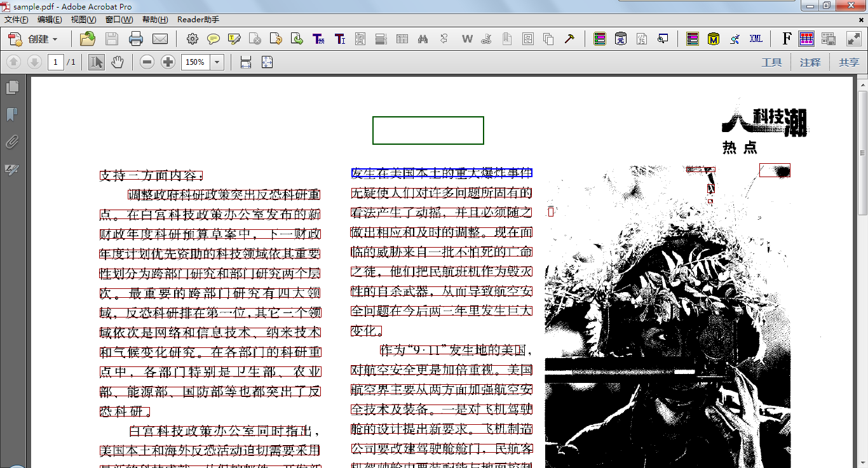This screenshot has height=468, width=868.
Task: Click the email envelope icon
Action: pos(160,39)
